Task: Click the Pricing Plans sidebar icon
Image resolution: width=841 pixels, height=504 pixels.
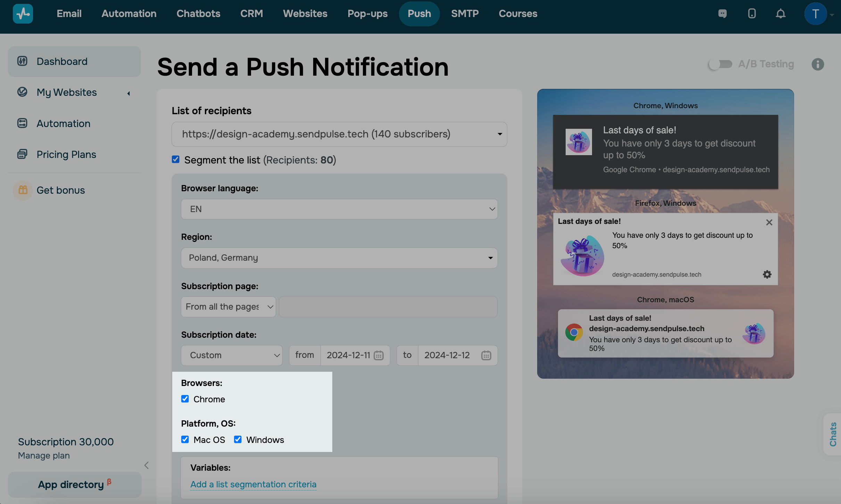Action: click(22, 154)
